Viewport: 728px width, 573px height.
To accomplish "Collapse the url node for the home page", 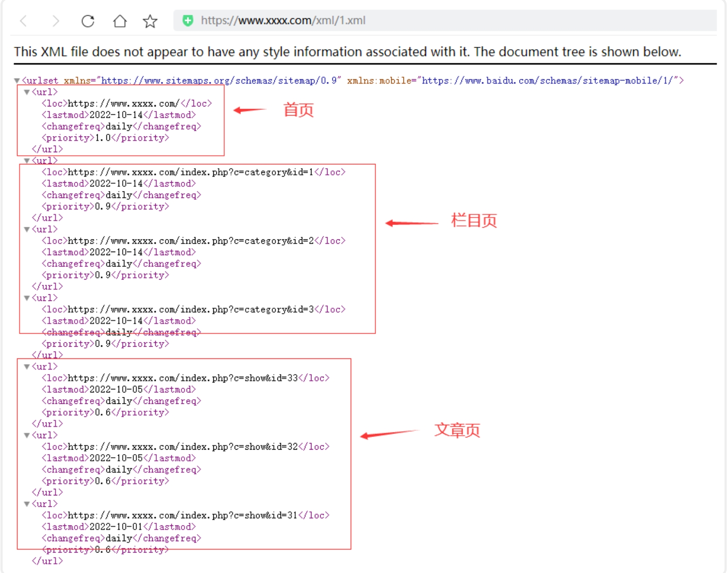I will pyautogui.click(x=27, y=92).
